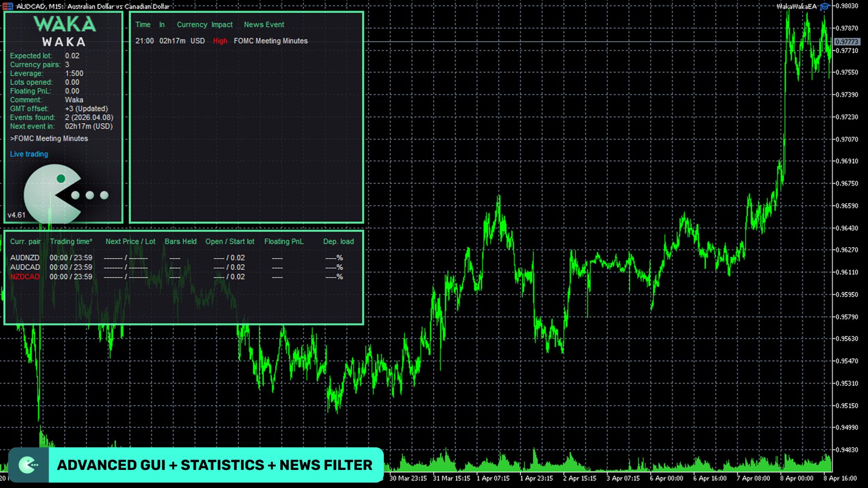868x488 pixels.
Task: Click the AUDCAD pair row in the table
Action: (x=176, y=267)
